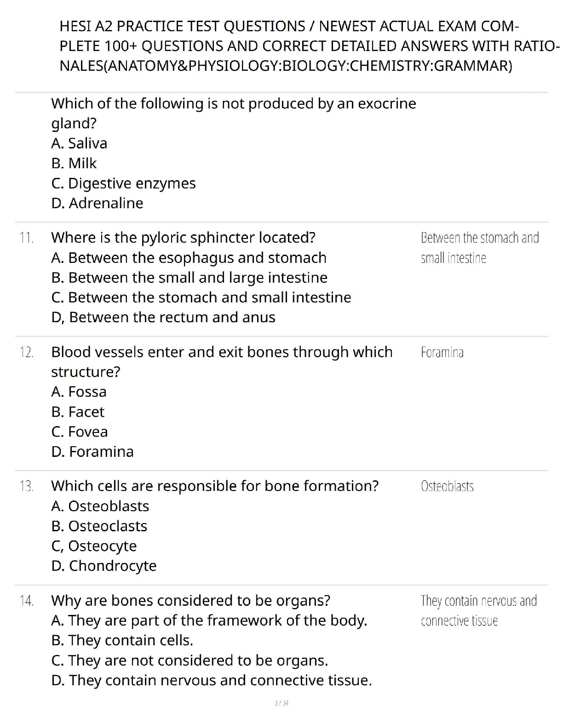Click answer option A. Saliva
This screenshot has width=563, height=728.
click(x=79, y=143)
